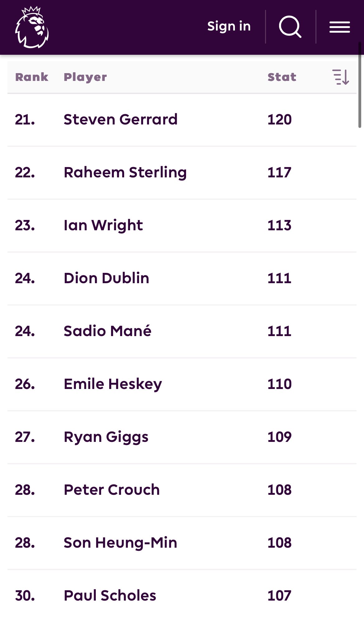
Task: Open Sadio Mané's profile
Action: (x=108, y=331)
